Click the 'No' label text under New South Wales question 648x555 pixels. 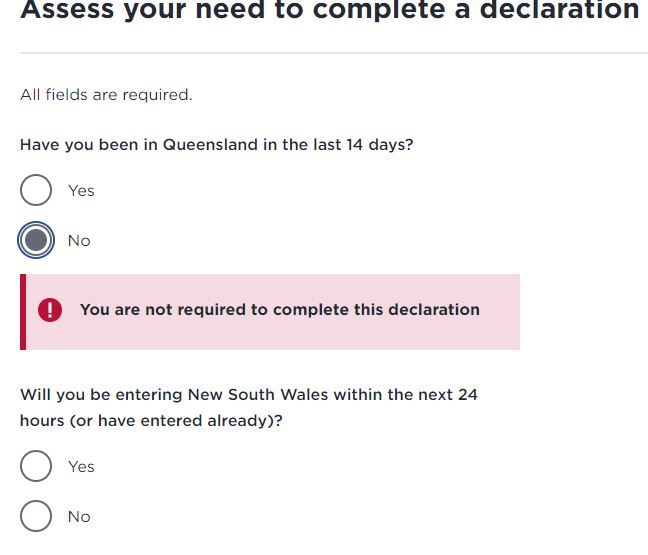tap(79, 517)
